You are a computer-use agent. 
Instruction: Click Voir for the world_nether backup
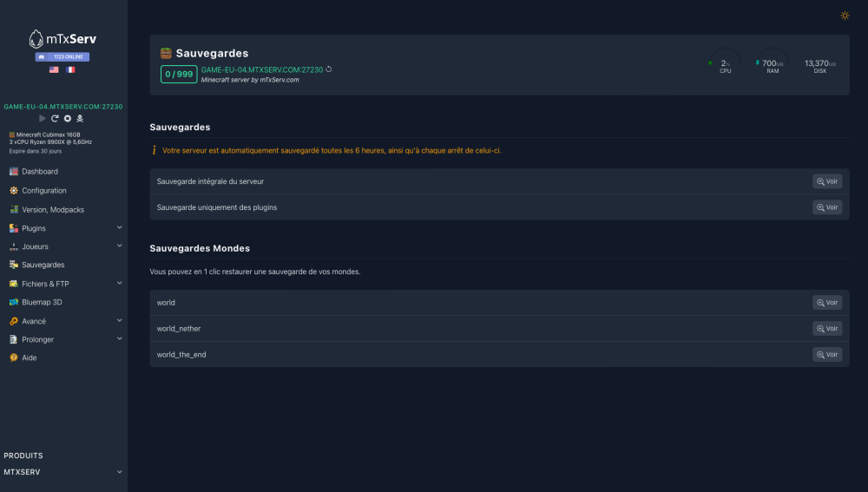pyautogui.click(x=826, y=329)
